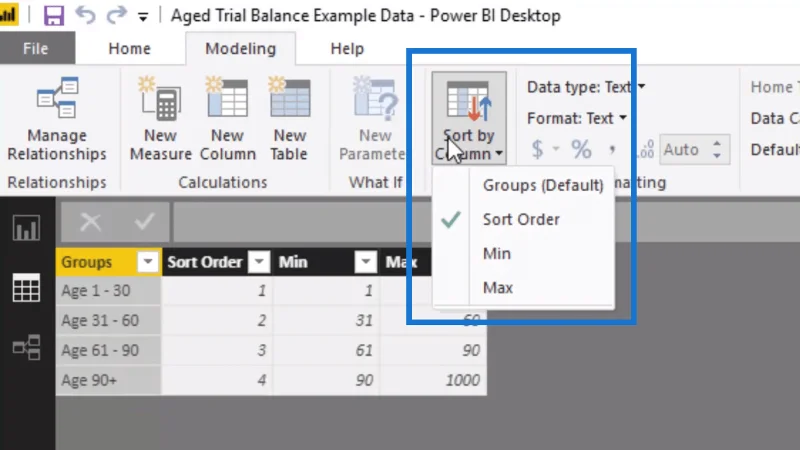Click the 'Age 31 - 60' cell

[109, 320]
